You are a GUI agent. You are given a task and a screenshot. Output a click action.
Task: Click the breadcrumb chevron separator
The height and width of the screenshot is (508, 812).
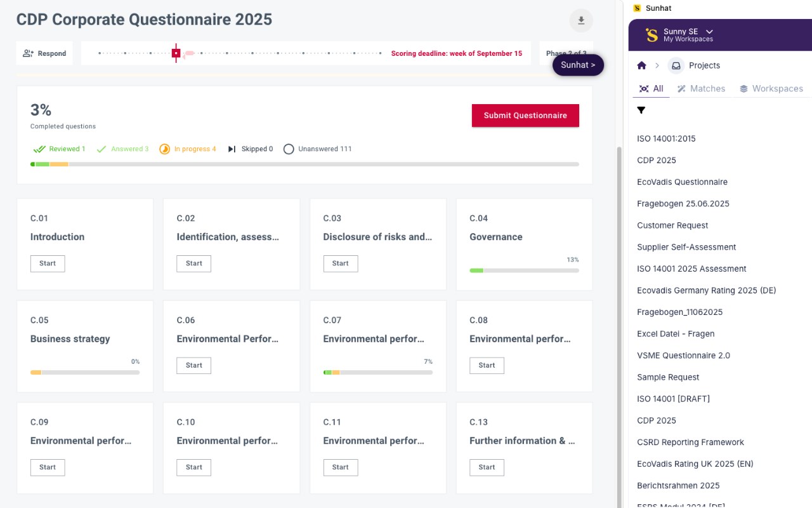click(x=657, y=65)
